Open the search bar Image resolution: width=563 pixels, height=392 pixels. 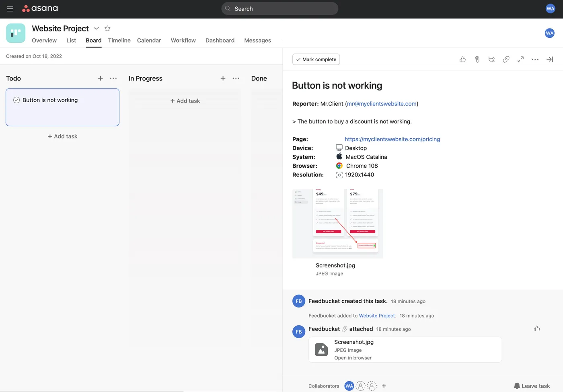click(279, 8)
